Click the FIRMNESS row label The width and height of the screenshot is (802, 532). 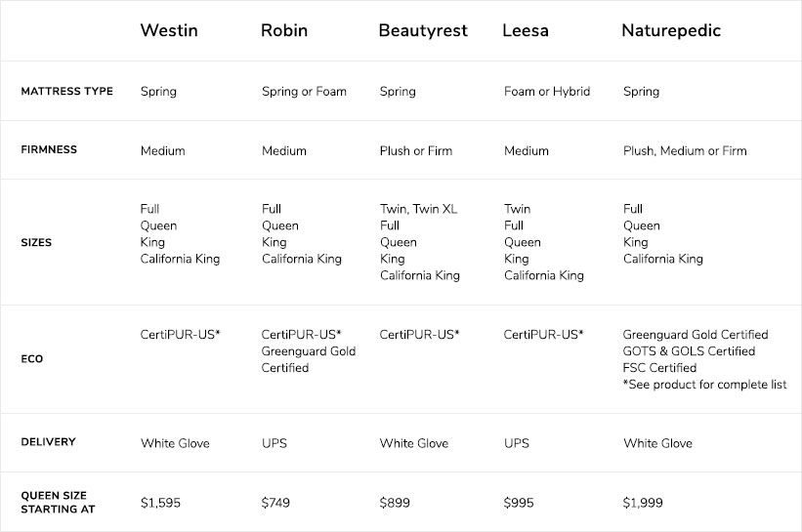pyautogui.click(x=49, y=149)
